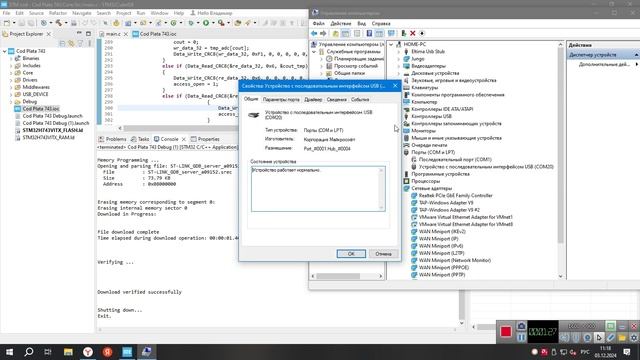Close the Project Explorer tab

[49, 34]
